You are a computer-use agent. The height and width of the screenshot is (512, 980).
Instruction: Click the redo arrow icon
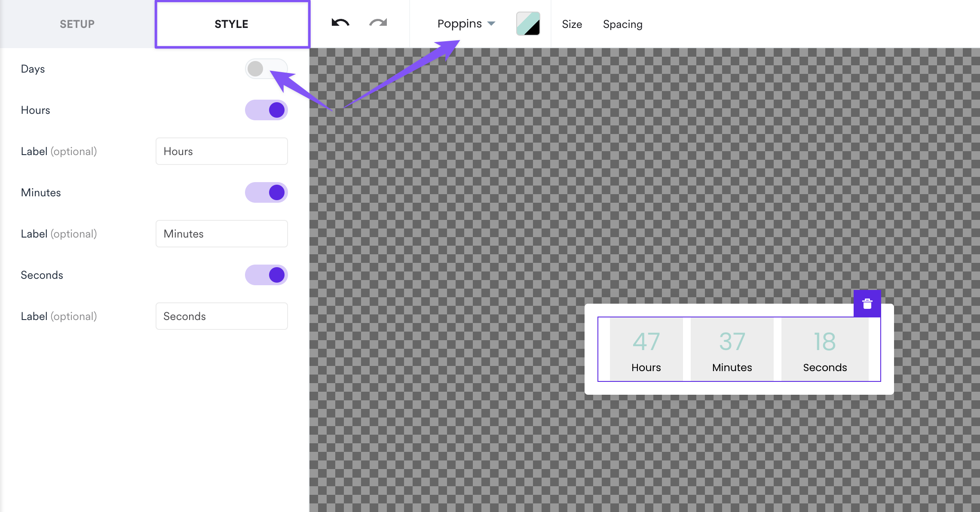(x=378, y=23)
